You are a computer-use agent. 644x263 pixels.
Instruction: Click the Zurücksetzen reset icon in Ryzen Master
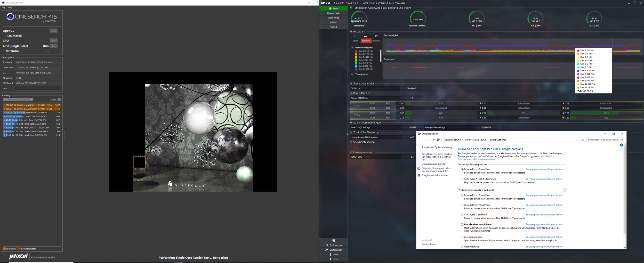[327, 245]
